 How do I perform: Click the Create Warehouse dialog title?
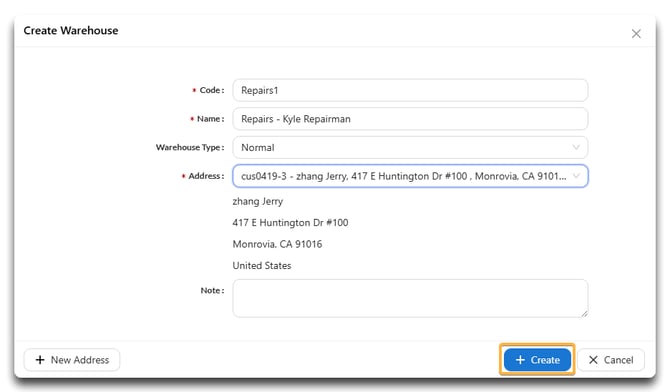tap(71, 31)
